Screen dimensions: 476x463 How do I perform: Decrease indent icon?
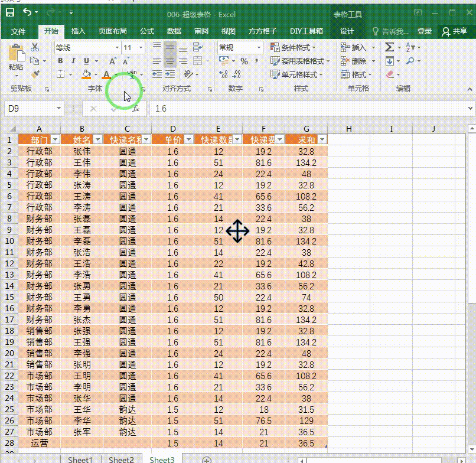157,74
